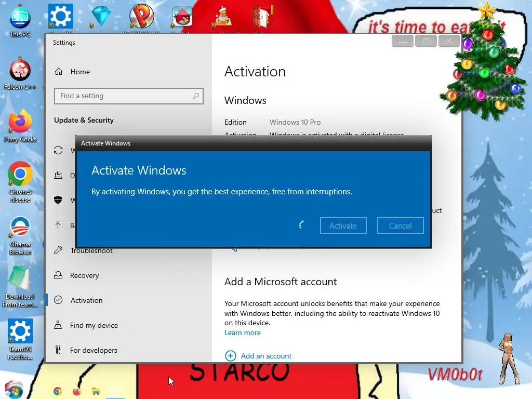Click the Update & Security heading
The image size is (532, 399).
click(84, 120)
